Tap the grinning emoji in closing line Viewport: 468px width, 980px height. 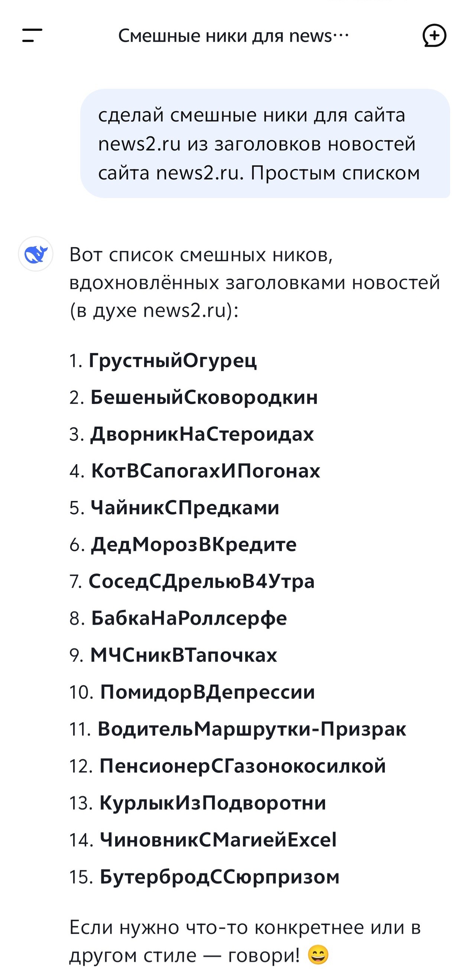(x=318, y=955)
